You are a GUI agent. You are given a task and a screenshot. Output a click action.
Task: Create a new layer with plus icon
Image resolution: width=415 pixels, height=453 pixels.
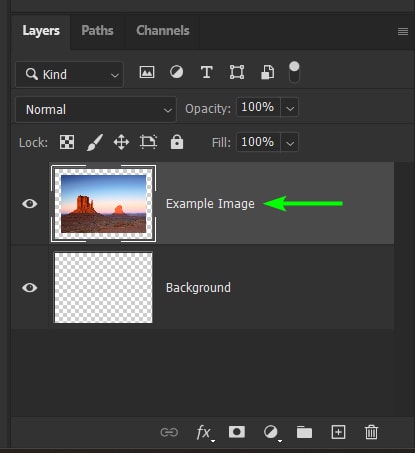(x=338, y=432)
